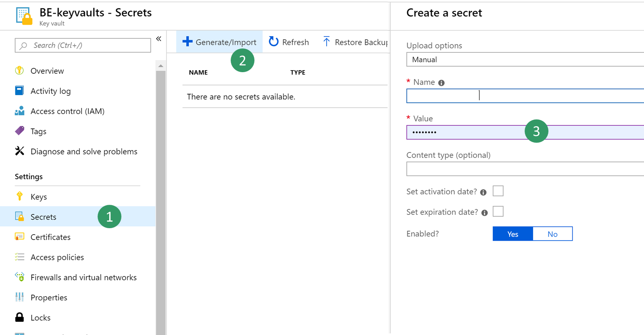The image size is (644, 335).
Task: Click the purple Tags icon
Action: (x=19, y=131)
